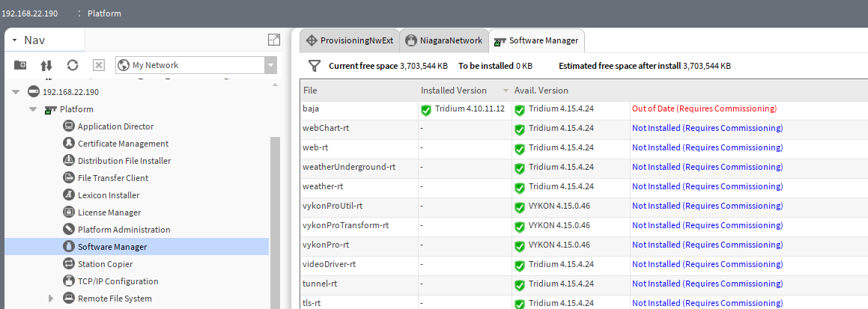
Task: Click 'To be installed 0 KB' label
Action: (x=496, y=66)
